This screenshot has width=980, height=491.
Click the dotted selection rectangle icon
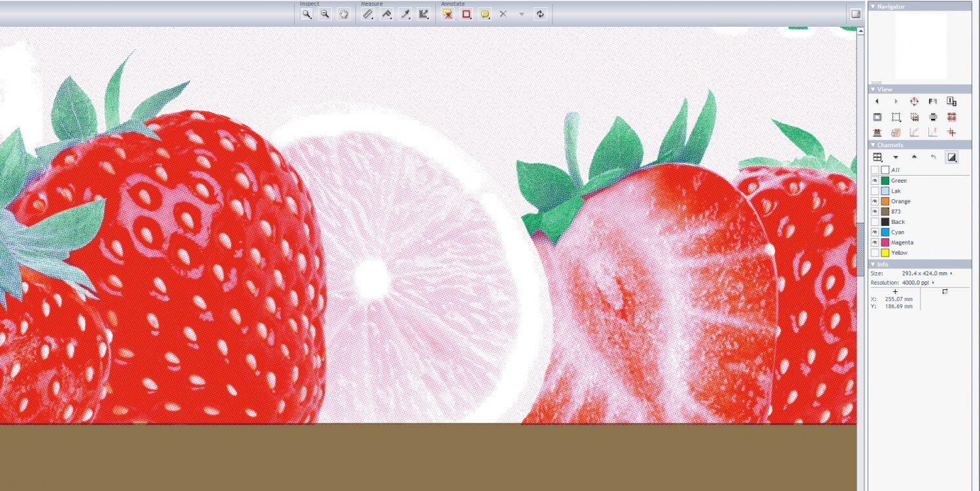pyautogui.click(x=896, y=118)
